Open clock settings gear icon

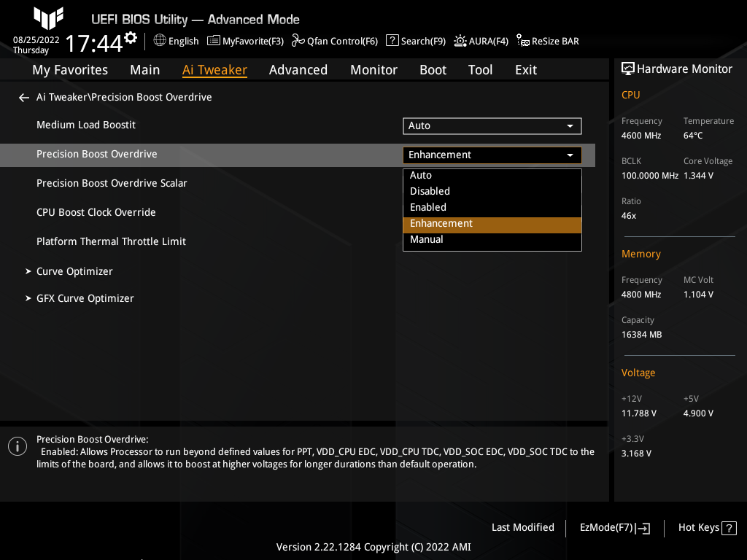click(131, 38)
